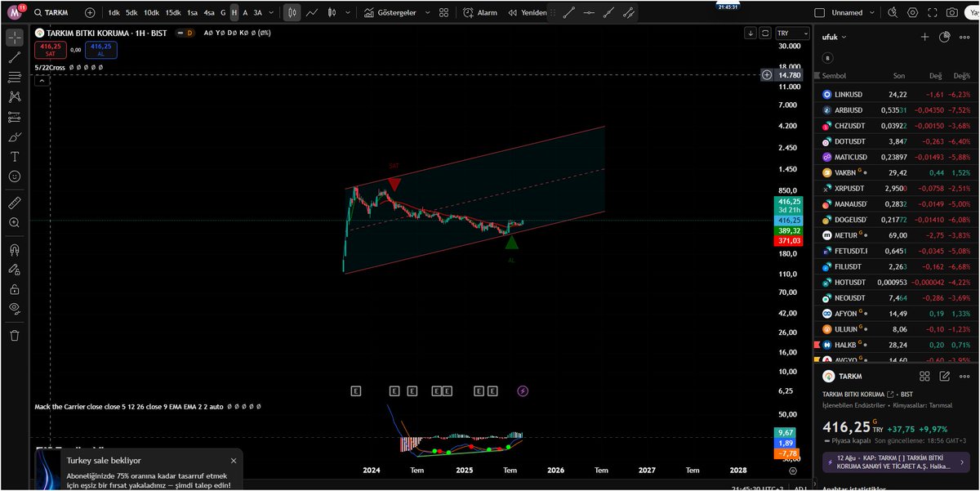Image resolution: width=980 pixels, height=491 pixels.
Task: Select AFYON in the watchlist
Action: pyautogui.click(x=896, y=313)
